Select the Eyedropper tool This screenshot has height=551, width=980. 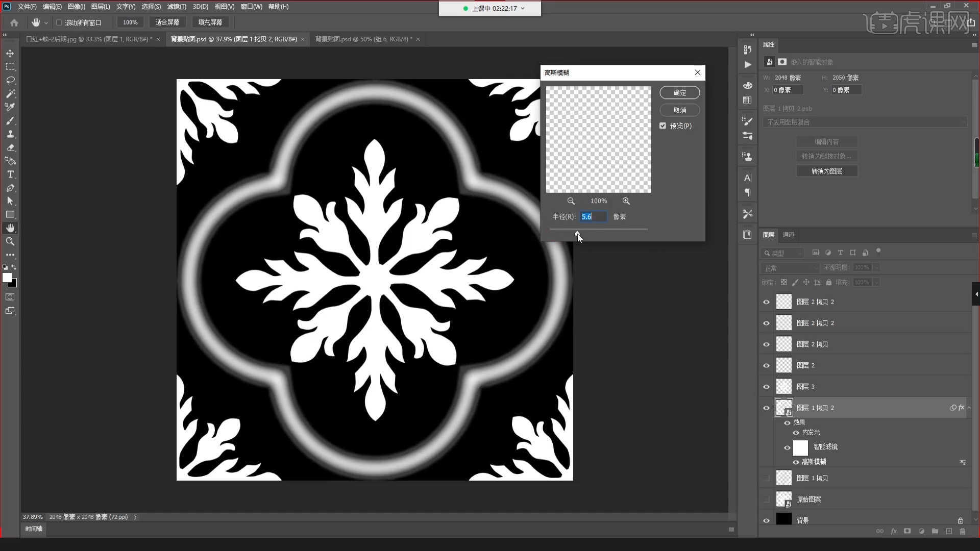point(10,107)
